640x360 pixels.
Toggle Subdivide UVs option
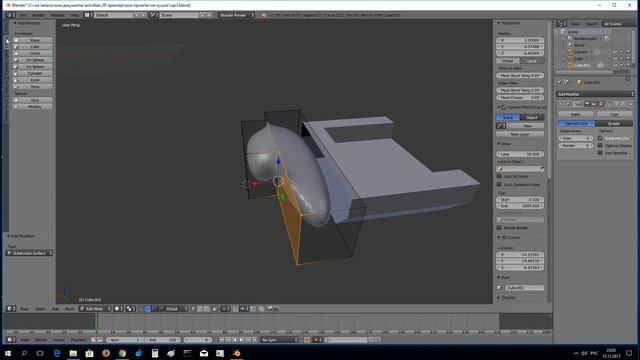[x=600, y=138]
